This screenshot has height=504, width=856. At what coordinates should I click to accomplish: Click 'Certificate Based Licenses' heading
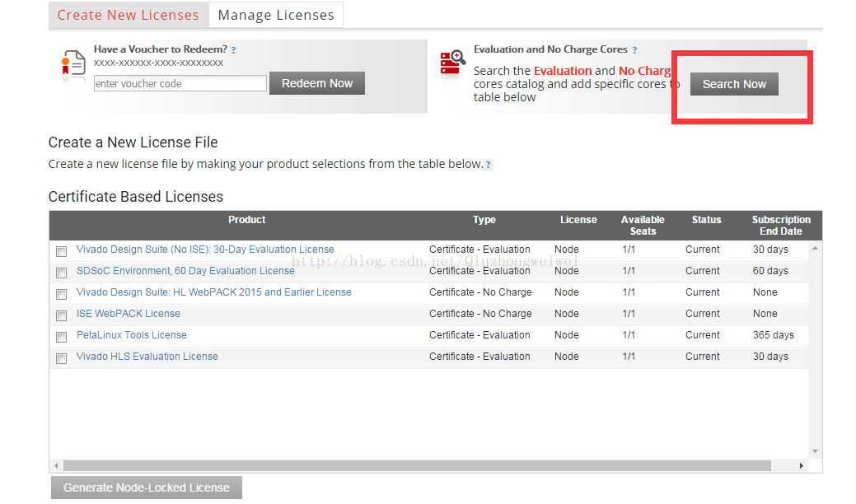(x=136, y=196)
